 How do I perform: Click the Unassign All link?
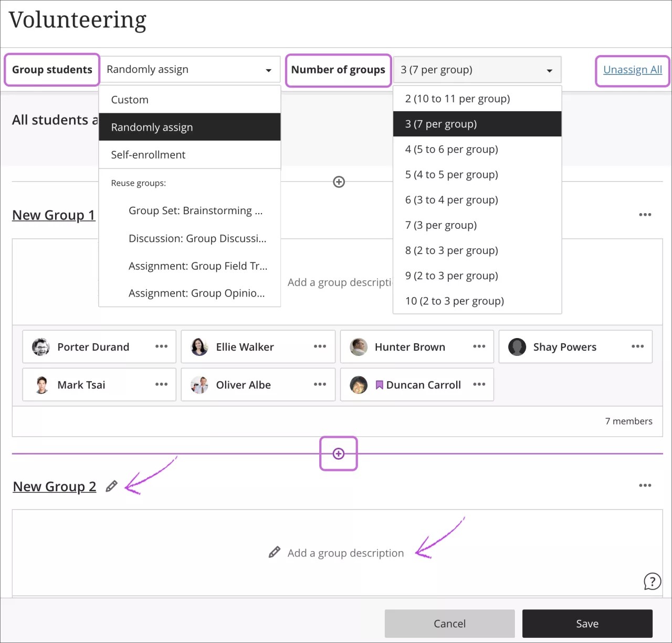pos(632,69)
